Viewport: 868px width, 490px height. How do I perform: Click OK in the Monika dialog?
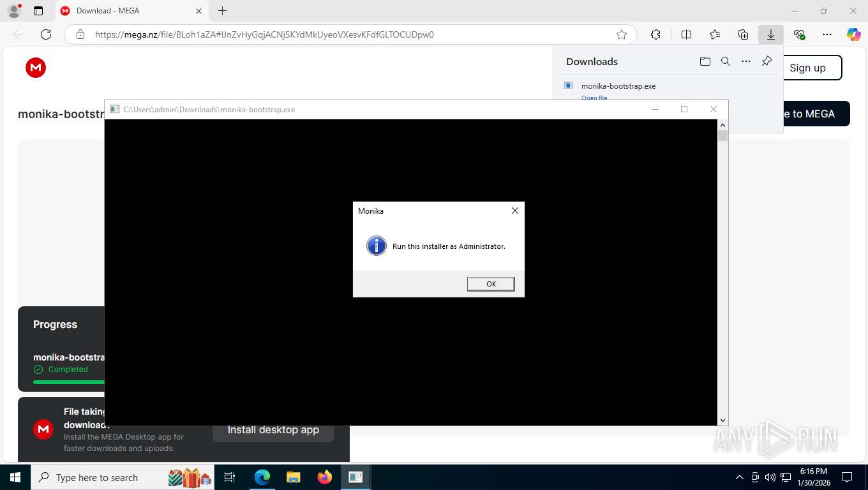491,284
